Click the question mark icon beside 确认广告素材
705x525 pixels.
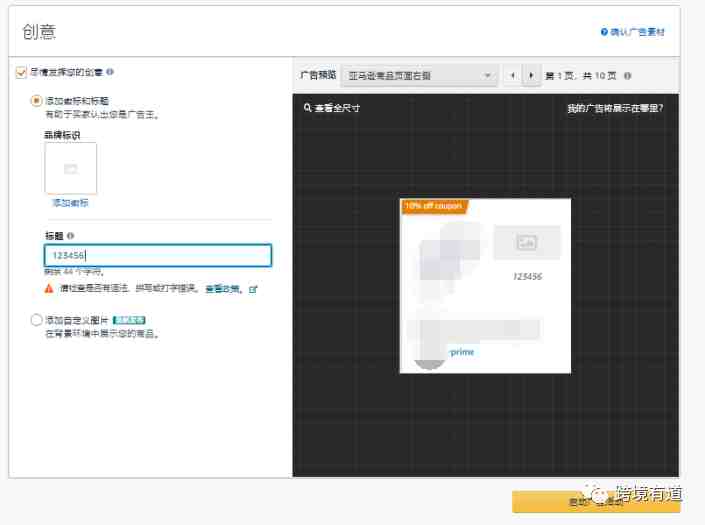click(x=604, y=32)
